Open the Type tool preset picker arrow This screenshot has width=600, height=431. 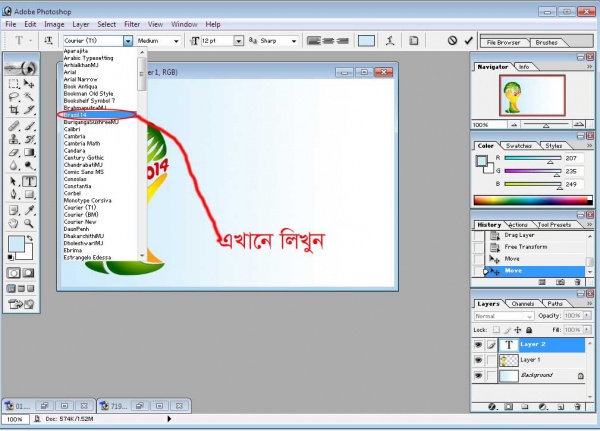(31, 40)
